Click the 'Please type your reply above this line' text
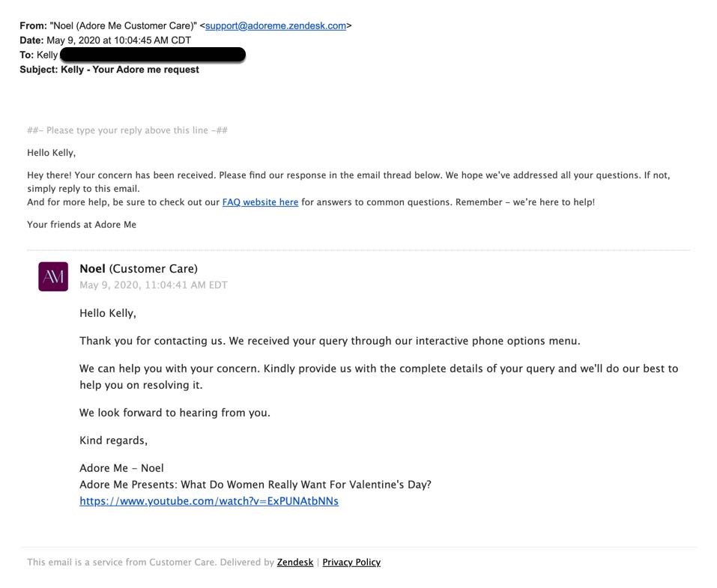717x588 pixels. pos(127,130)
